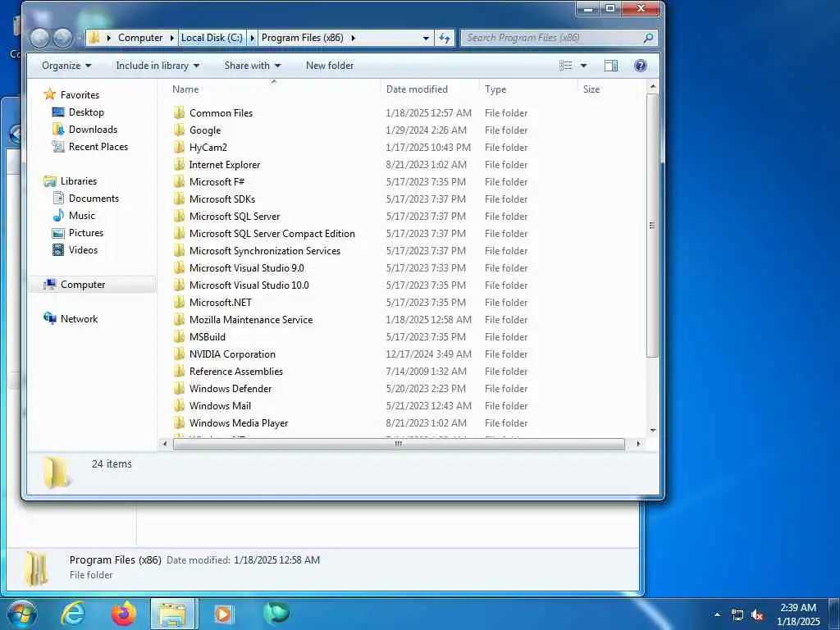Image resolution: width=840 pixels, height=630 pixels.
Task: Click Computer breadcrumb segment
Action: tap(140, 38)
